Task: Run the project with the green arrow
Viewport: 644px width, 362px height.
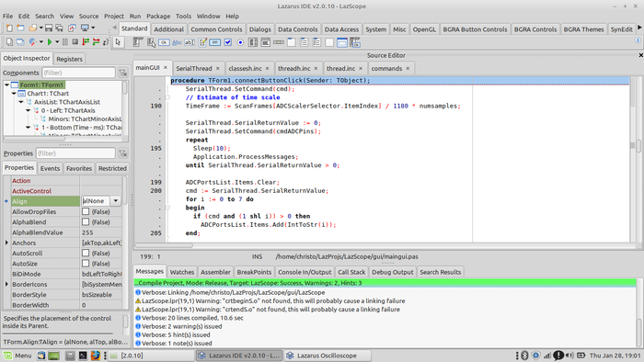Action: coord(50,42)
